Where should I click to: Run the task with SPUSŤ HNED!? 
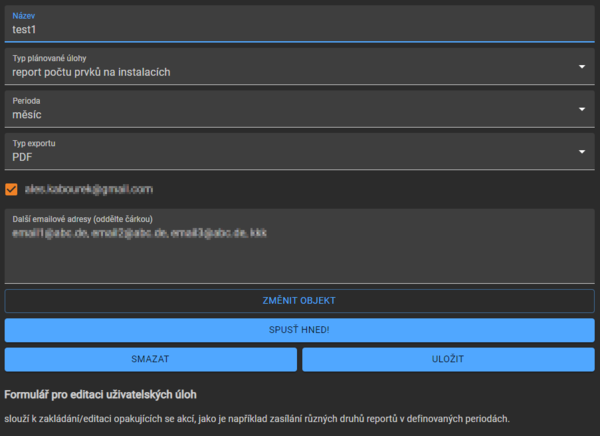click(299, 330)
